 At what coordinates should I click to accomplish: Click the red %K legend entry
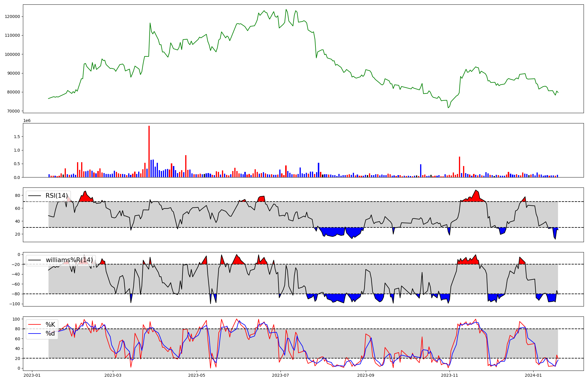tap(50, 324)
